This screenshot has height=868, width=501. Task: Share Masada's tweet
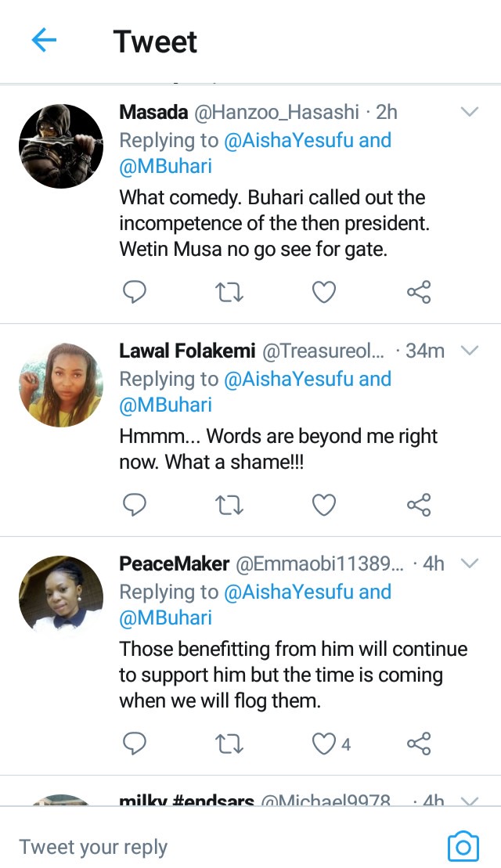click(x=419, y=292)
